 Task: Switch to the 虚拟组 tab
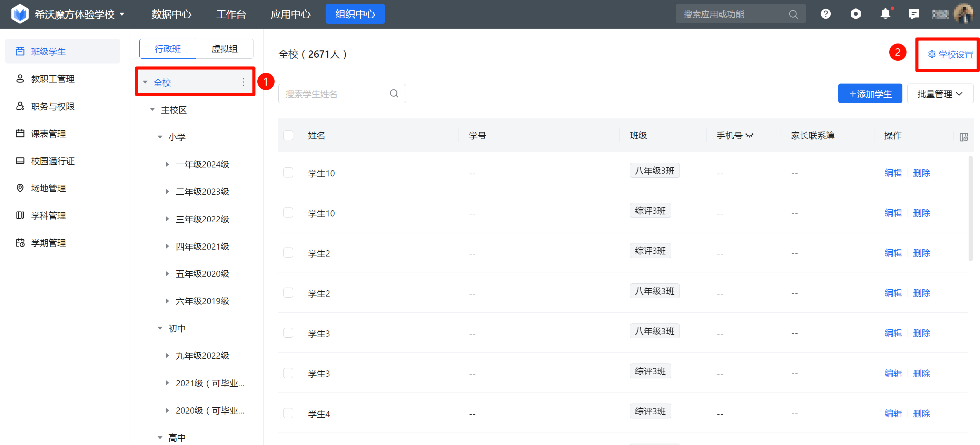tap(225, 49)
